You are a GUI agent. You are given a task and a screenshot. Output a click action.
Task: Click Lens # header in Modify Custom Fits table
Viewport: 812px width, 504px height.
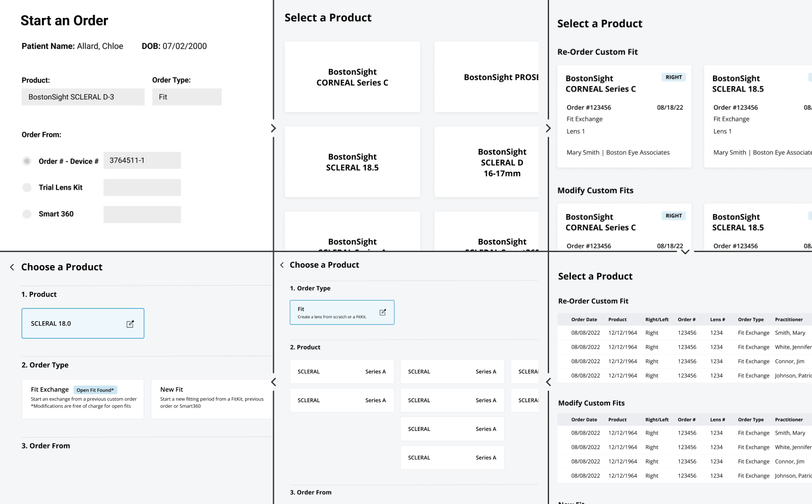pos(717,420)
